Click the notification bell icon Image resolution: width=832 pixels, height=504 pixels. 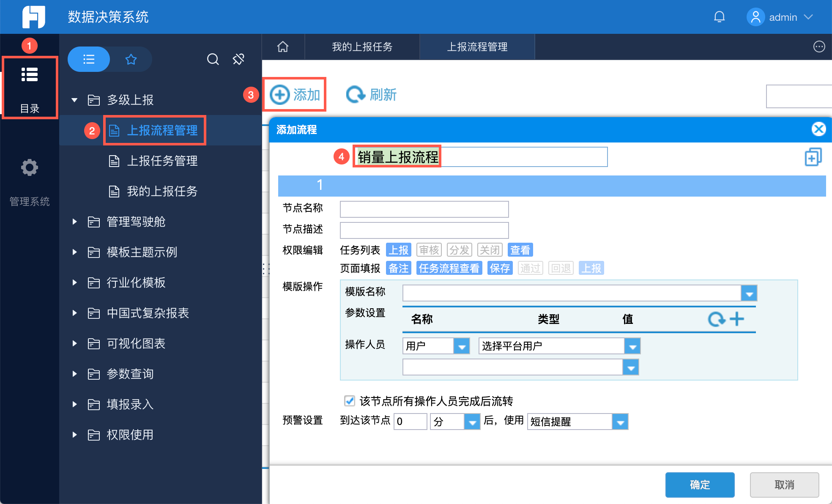[x=719, y=17]
